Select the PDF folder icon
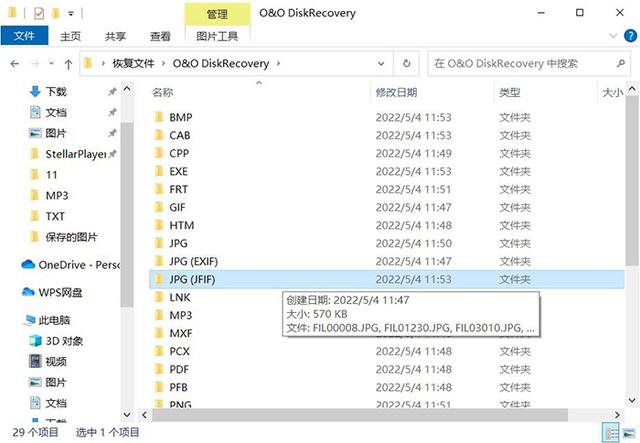 pos(159,369)
